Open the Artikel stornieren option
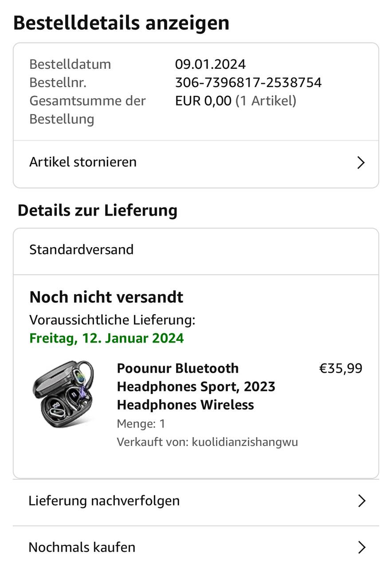The image size is (392, 568). click(x=83, y=162)
